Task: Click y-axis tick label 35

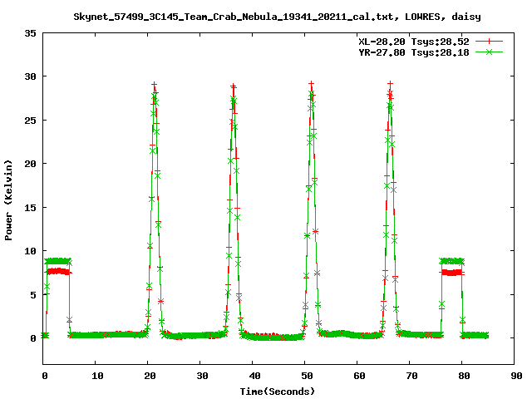Action: tap(30, 33)
